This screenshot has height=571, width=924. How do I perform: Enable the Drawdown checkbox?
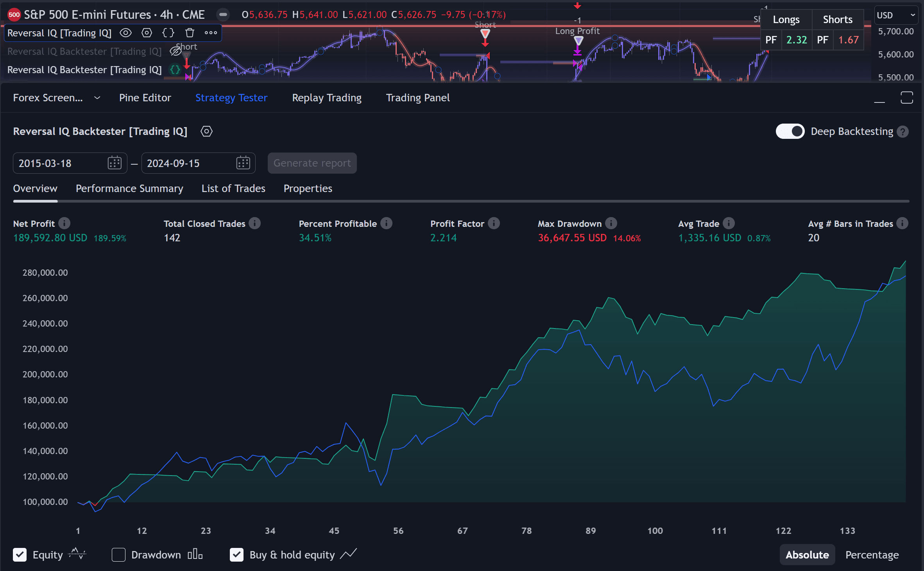(118, 555)
